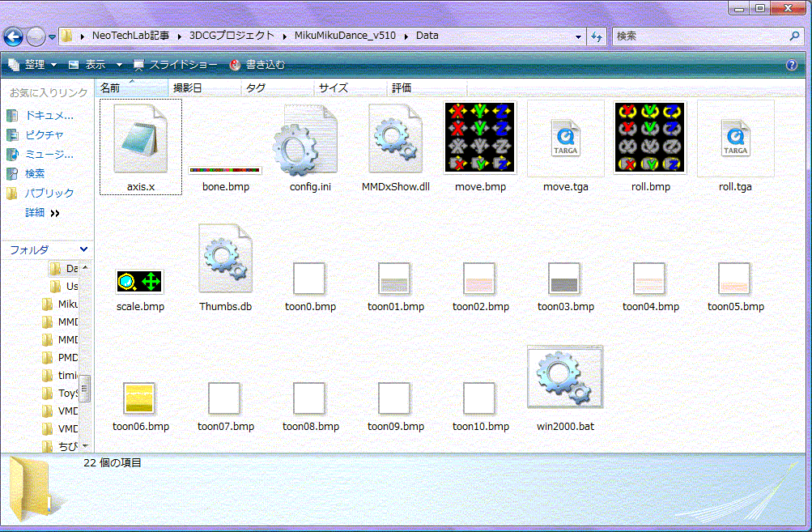This screenshot has width=812, height=532.
Task: Select the roll.tga TARGA icon
Action: 735,138
